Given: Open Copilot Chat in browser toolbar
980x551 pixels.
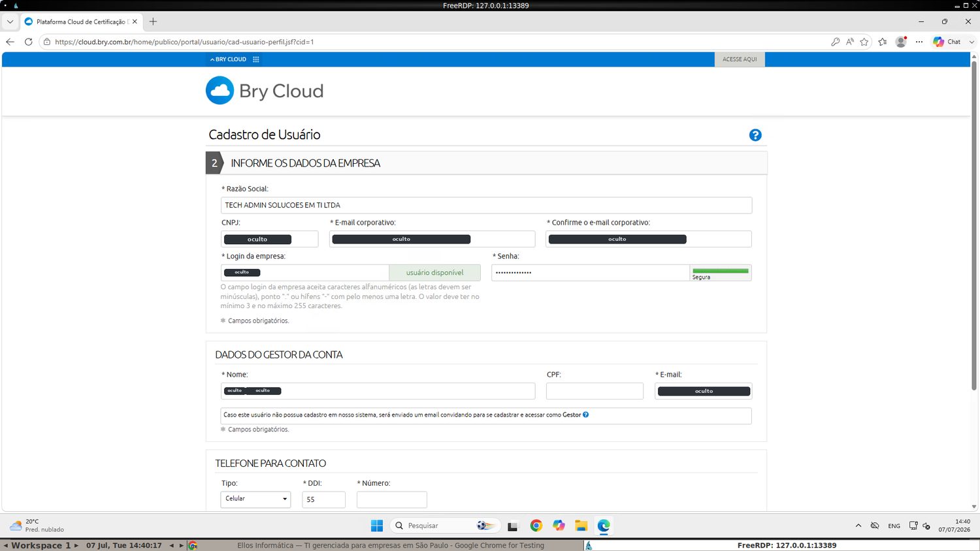Looking at the screenshot, I should [947, 42].
